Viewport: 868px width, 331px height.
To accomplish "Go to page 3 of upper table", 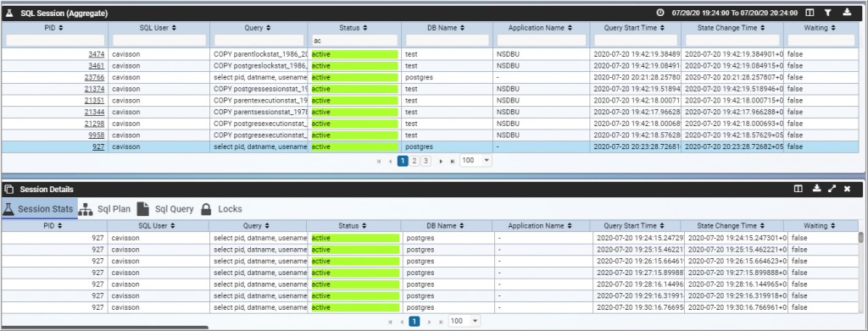I will click(426, 161).
